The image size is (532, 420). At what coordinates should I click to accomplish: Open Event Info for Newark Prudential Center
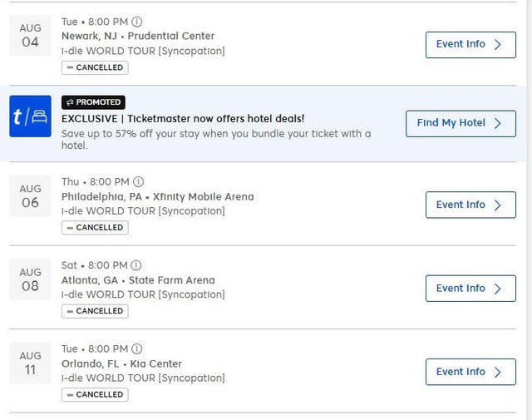pyautogui.click(x=470, y=45)
